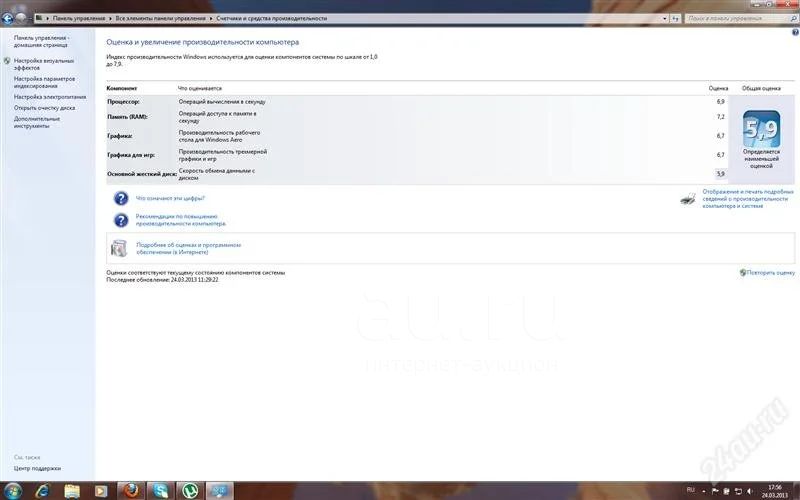
Task: Open 'Открыть очистку диска' link
Action: click(44, 108)
